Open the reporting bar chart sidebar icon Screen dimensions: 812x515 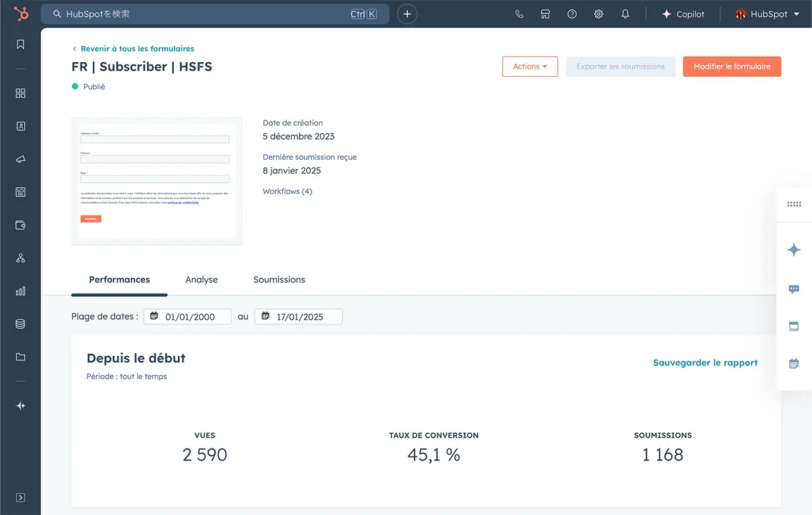click(20, 291)
